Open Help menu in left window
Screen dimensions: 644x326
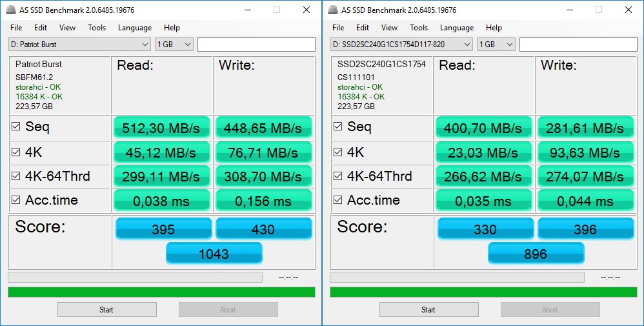pos(172,28)
